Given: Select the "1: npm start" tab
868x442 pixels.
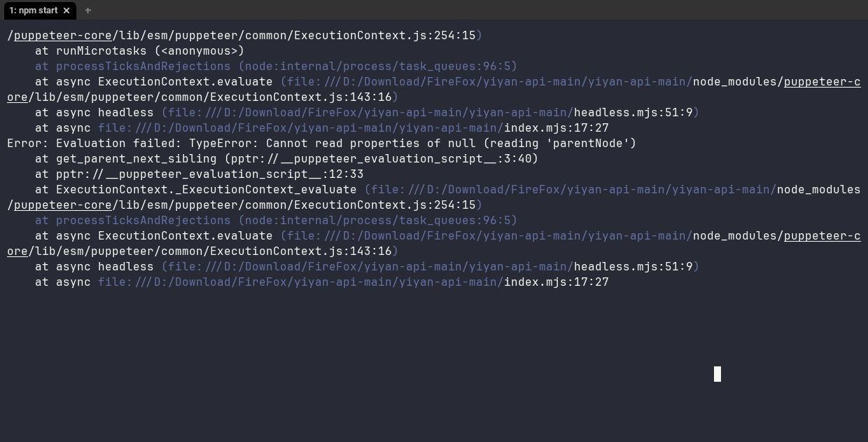Looking at the screenshot, I should pyautogui.click(x=34, y=11).
